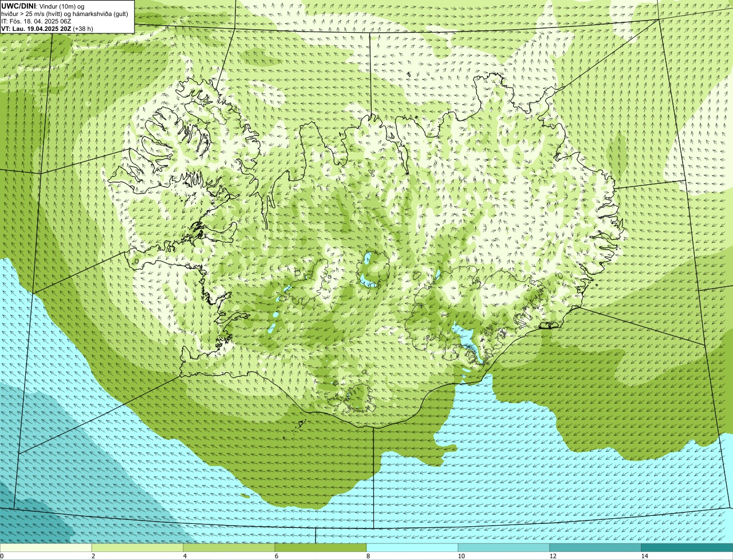Screen dimensions: 733x560
Task: Select the dark teal above-14 m/s legend swatch
Action: (x=687, y=547)
